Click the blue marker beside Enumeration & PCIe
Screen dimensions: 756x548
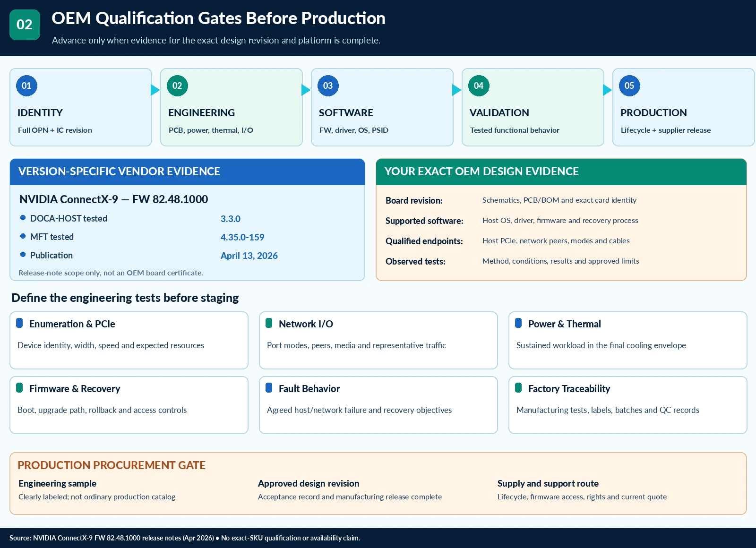[x=19, y=323]
